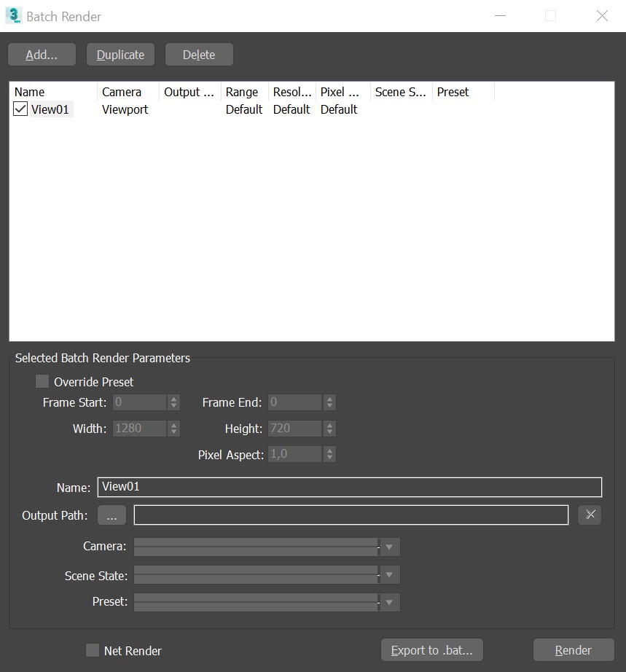
Task: Click the Frame Start spinner arrows
Action: click(173, 402)
